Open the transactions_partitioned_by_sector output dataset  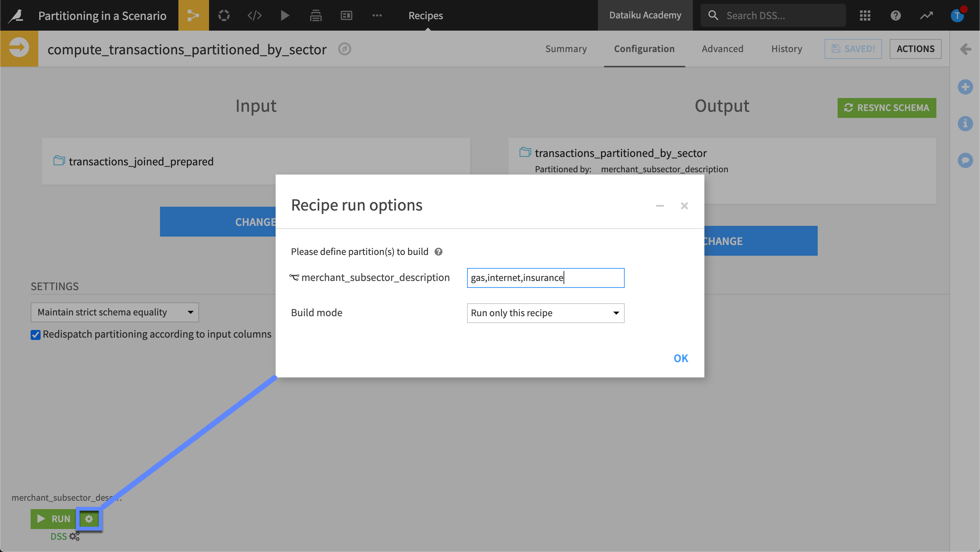[x=621, y=153]
